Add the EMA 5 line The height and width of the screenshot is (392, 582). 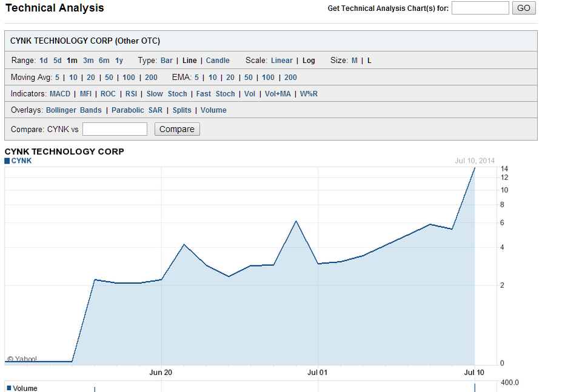pyautogui.click(x=196, y=78)
